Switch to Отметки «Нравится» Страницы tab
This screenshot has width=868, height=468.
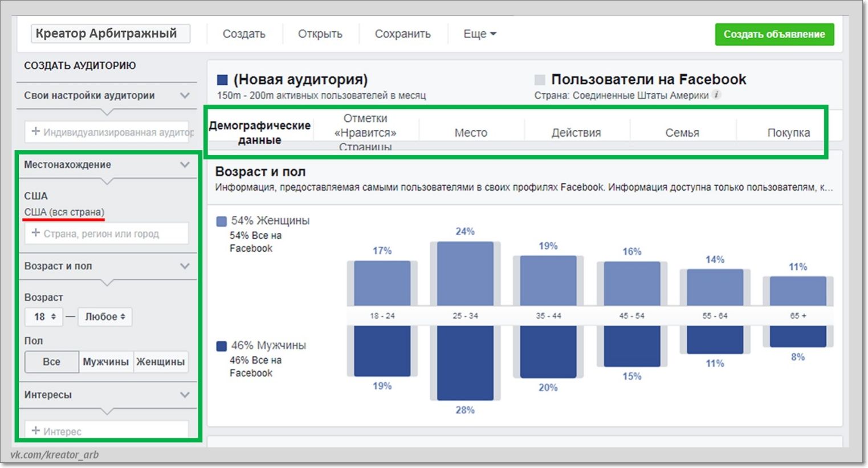coord(365,133)
